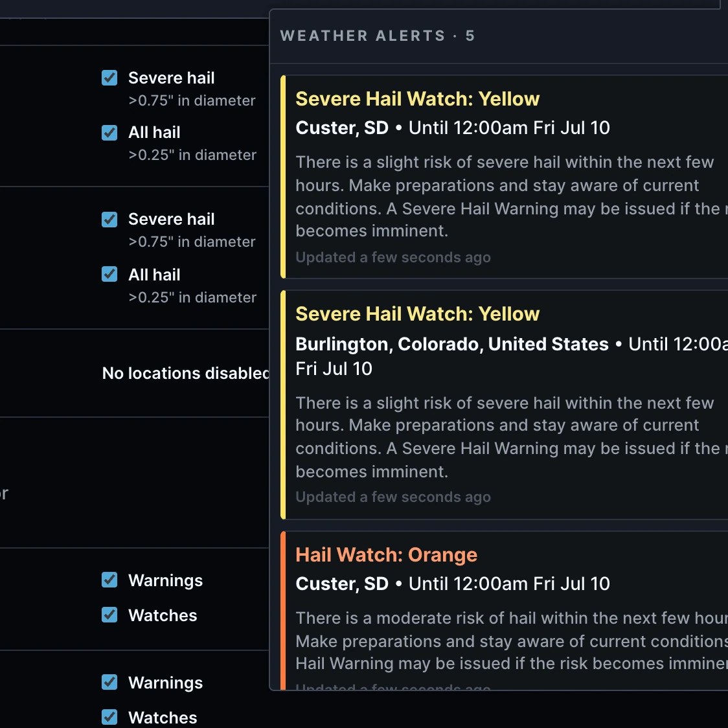Uncheck the first All hail checkbox
Image resolution: width=728 pixels, height=728 pixels.
[x=109, y=133]
